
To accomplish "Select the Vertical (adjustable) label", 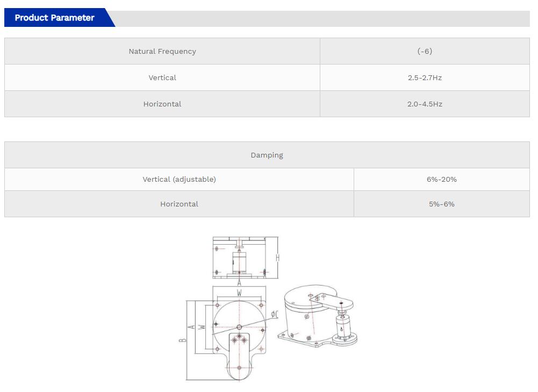I will (179, 179).
